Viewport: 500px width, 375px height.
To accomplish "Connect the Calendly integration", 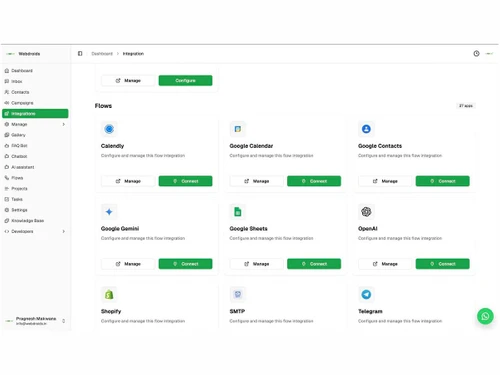I will [185, 181].
